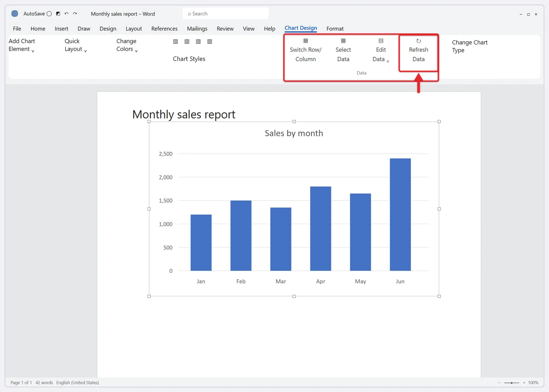Apply the fourth chart style thumbnail

click(x=210, y=42)
